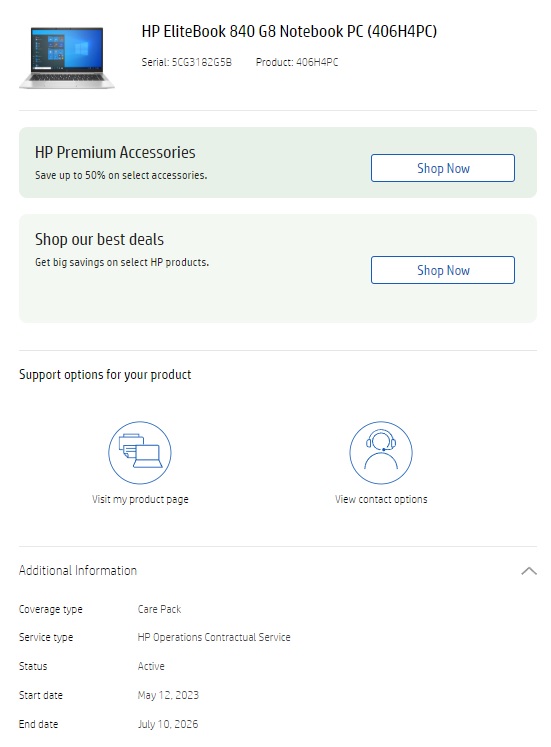551x747 pixels.
Task: Click the May 12, 2023 start date
Action: click(168, 695)
